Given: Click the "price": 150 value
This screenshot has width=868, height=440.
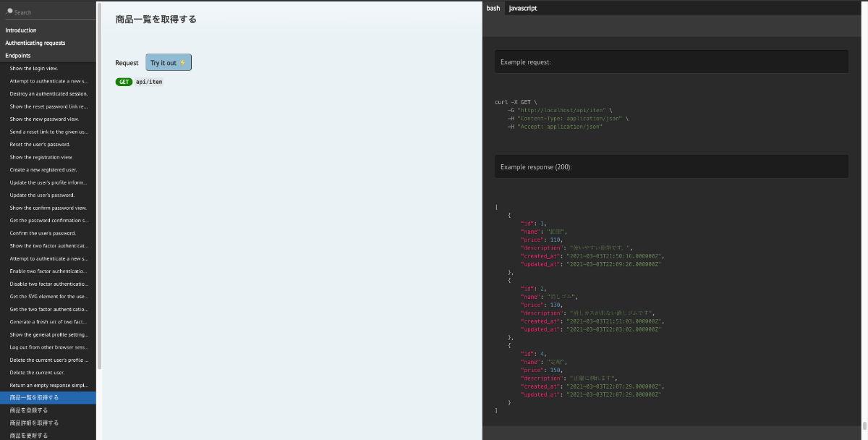Looking at the screenshot, I should [557, 370].
